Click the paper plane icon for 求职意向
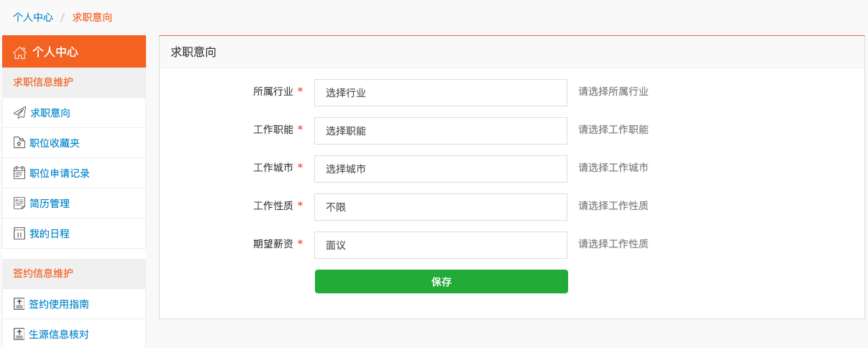Image resolution: width=868 pixels, height=348 pixels. (x=19, y=113)
